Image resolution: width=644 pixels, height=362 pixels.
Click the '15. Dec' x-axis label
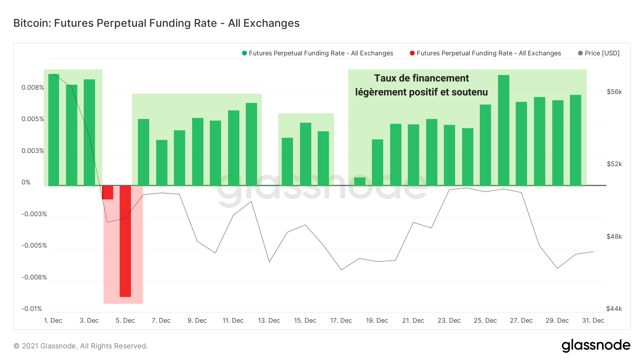[x=305, y=321]
